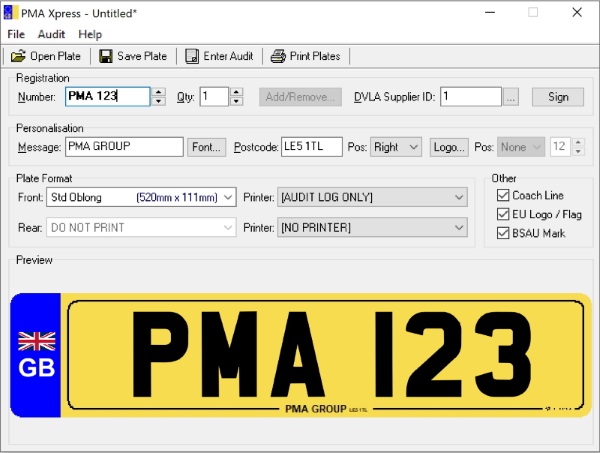Click the Print Plates printer icon

pyautogui.click(x=278, y=56)
